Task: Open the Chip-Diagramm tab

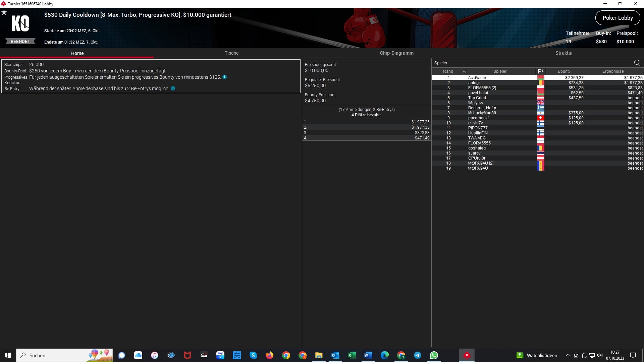Action: (396, 53)
